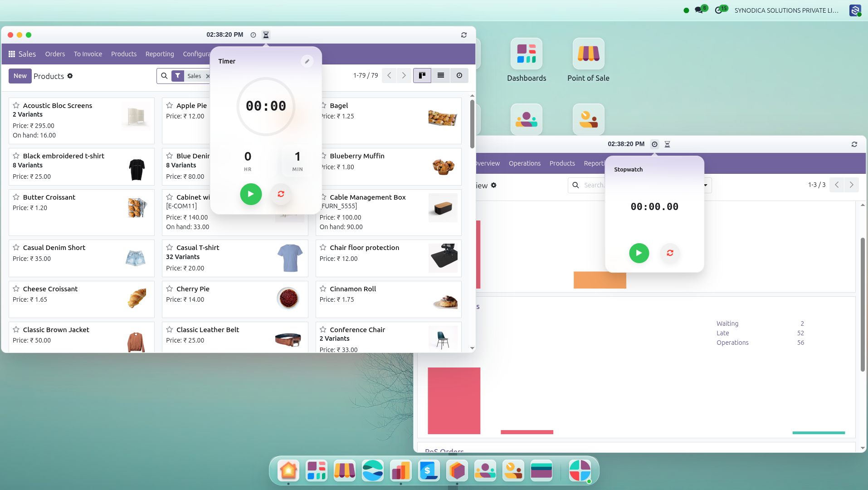
Task: Create a New product
Action: 20,76
